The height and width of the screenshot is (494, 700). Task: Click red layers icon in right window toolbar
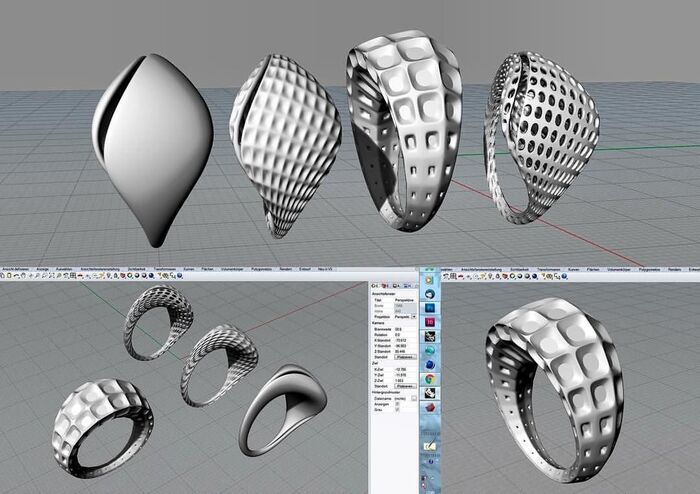point(505,276)
